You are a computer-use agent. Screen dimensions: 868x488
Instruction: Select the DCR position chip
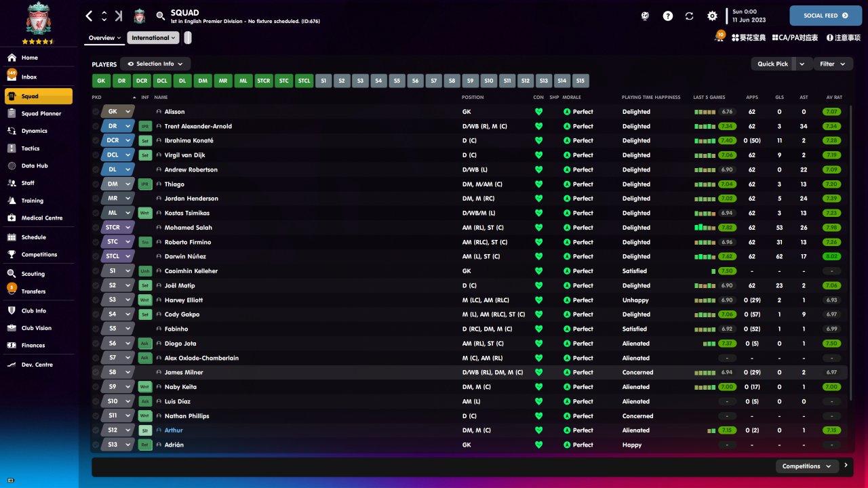point(142,81)
